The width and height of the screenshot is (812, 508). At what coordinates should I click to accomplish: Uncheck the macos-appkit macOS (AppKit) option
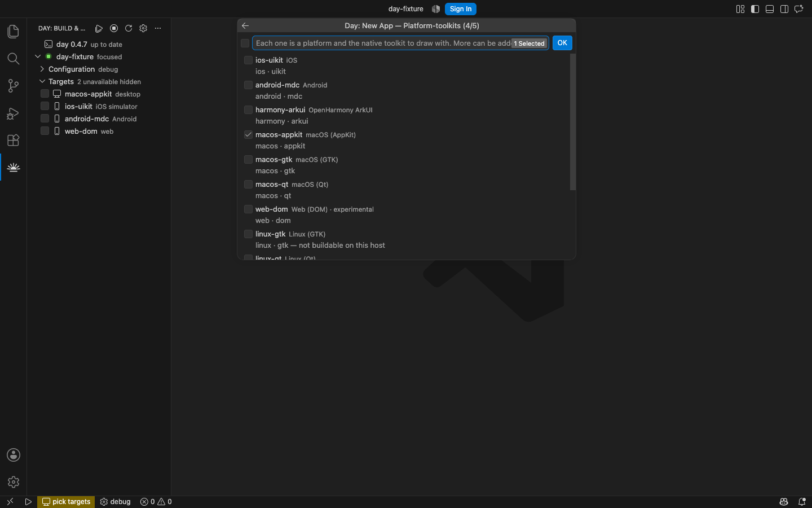click(248, 134)
